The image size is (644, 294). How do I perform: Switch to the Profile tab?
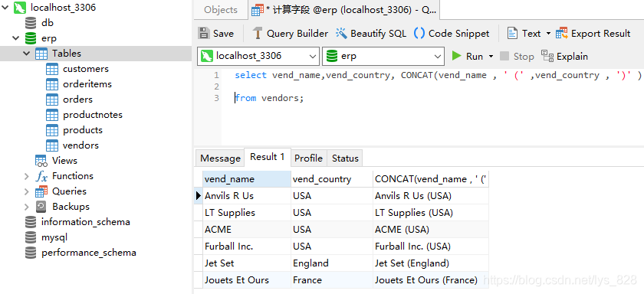coord(308,158)
